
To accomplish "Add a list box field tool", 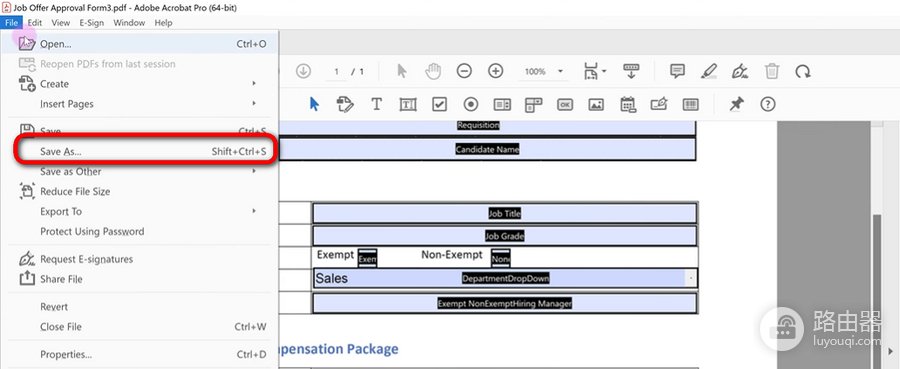I will [x=502, y=104].
